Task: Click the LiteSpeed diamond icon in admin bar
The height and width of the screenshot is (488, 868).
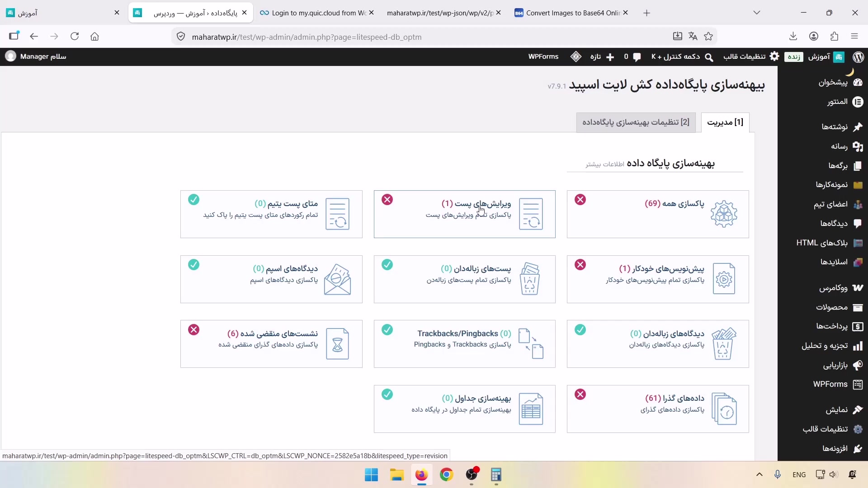Action: (576, 56)
